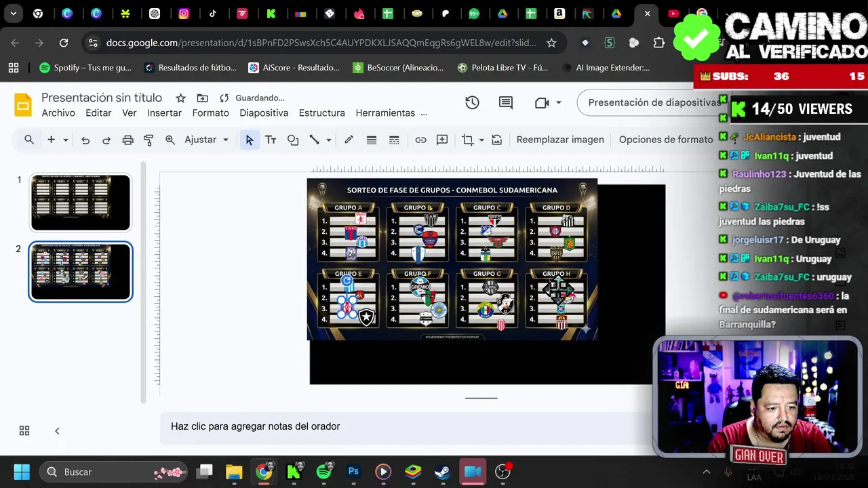Star the presentation document

point(180,98)
